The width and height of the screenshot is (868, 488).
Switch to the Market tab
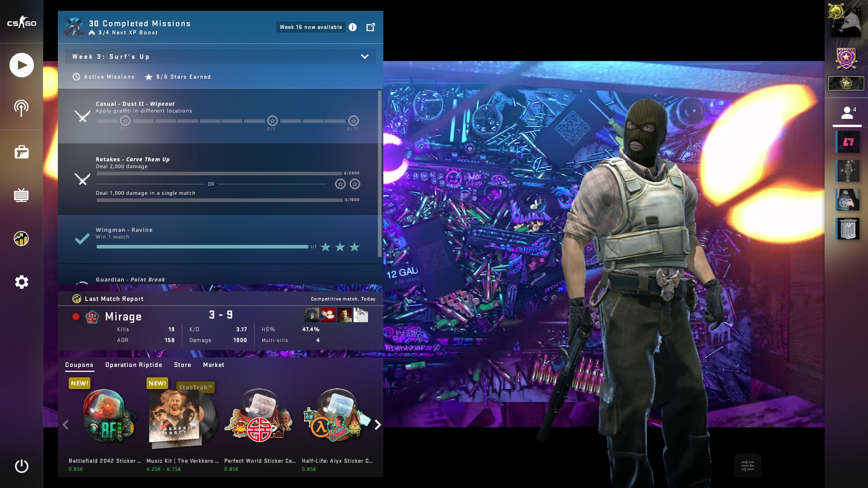(213, 365)
